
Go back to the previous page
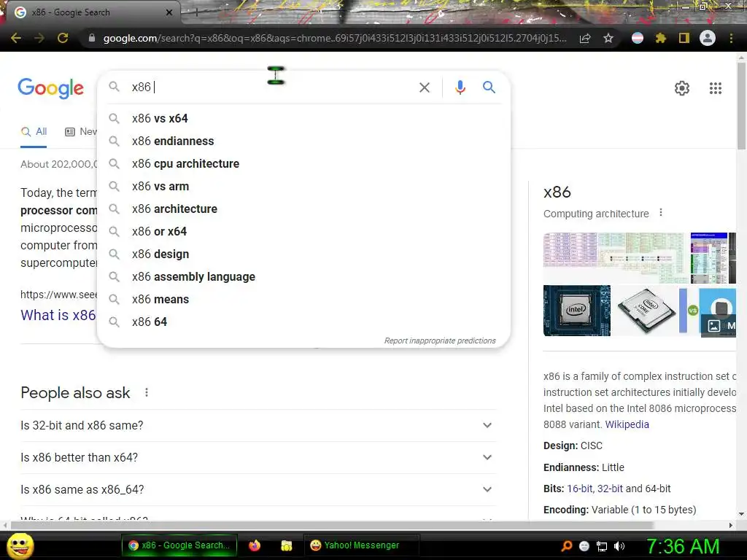click(16, 38)
